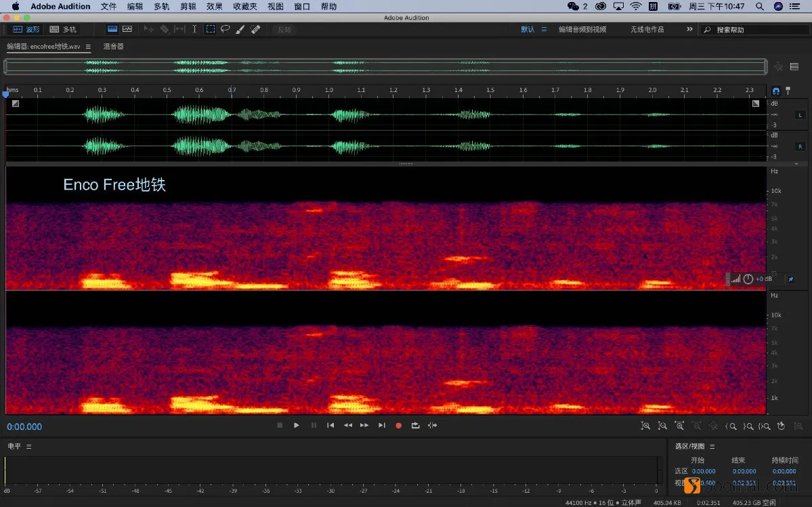Click the Pause button
Viewport: 812px width, 507px height.
[x=314, y=425]
